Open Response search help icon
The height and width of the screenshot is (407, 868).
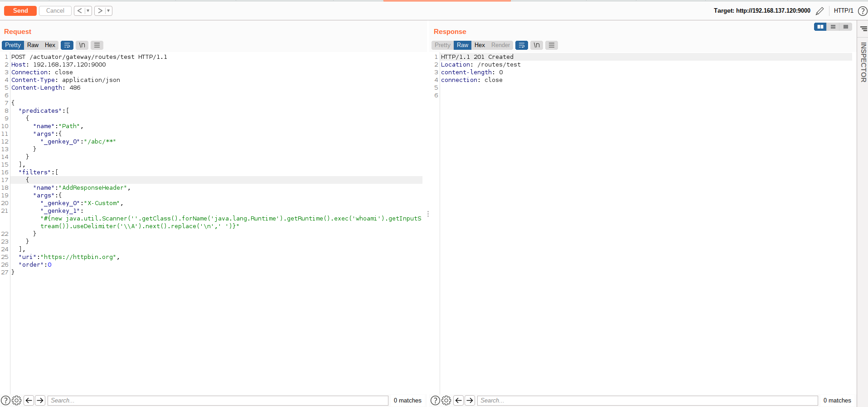(435, 401)
